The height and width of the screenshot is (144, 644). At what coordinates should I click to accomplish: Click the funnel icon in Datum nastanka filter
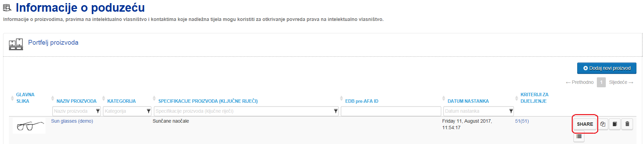pos(511,111)
